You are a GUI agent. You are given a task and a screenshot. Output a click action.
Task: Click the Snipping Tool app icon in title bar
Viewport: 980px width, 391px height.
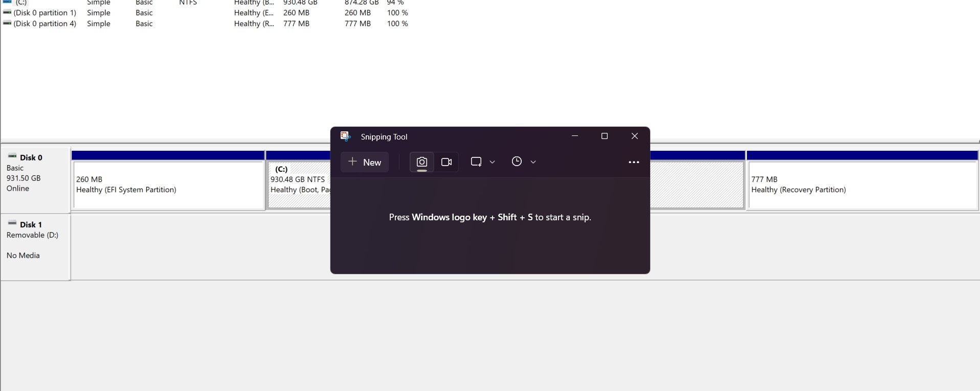click(x=346, y=136)
